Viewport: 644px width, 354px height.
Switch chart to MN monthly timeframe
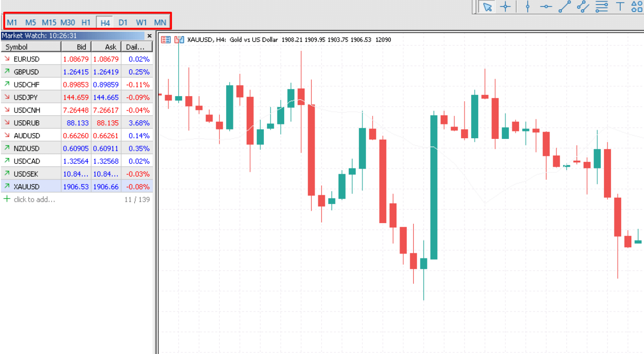160,22
